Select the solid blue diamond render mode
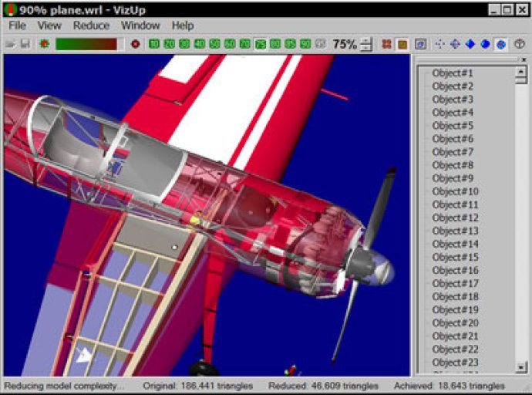Screen dimensions: 532x395 pos(470,44)
